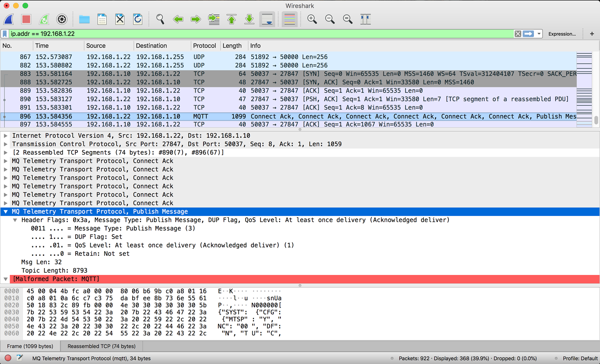This screenshot has height=364, width=600.
Task: Expand the Internet Protocol Version 4 details
Action: [6, 136]
